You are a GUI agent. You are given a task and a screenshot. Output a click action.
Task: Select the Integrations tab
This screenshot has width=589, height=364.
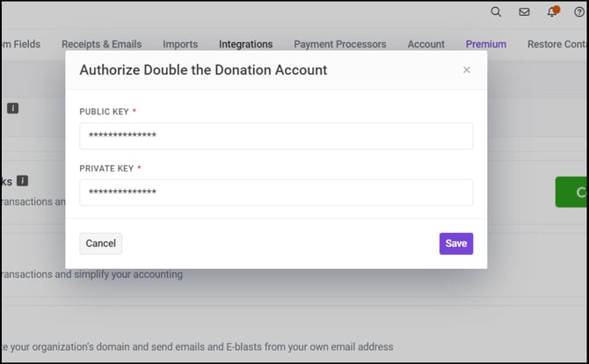coord(245,44)
